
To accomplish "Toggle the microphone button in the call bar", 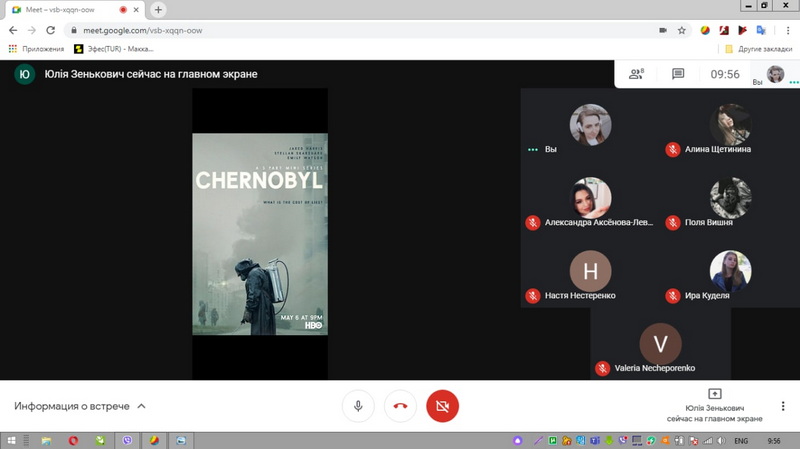I will click(358, 406).
